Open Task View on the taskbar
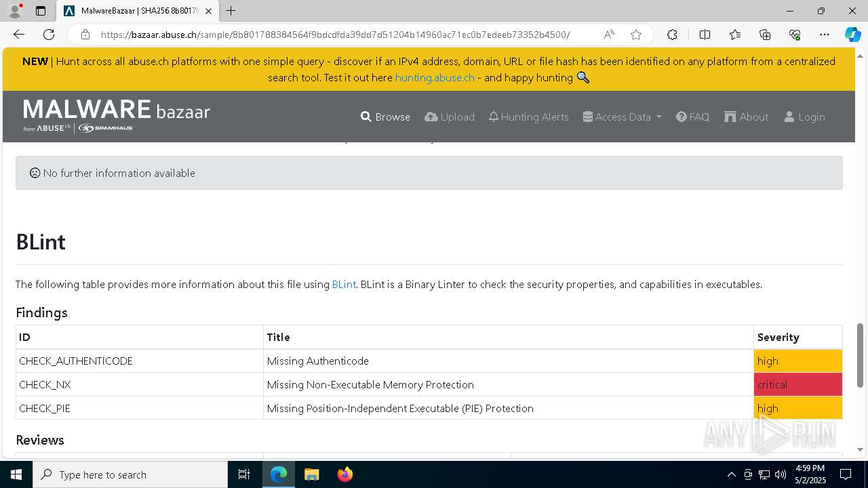 pos(244,474)
